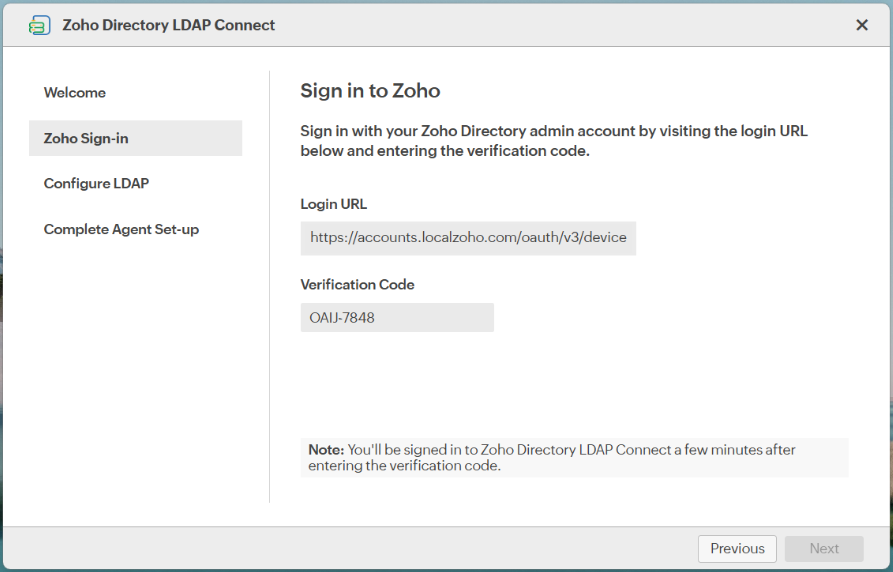The width and height of the screenshot is (893, 572).
Task: Open the Configure LDAP step
Action: pos(96,184)
